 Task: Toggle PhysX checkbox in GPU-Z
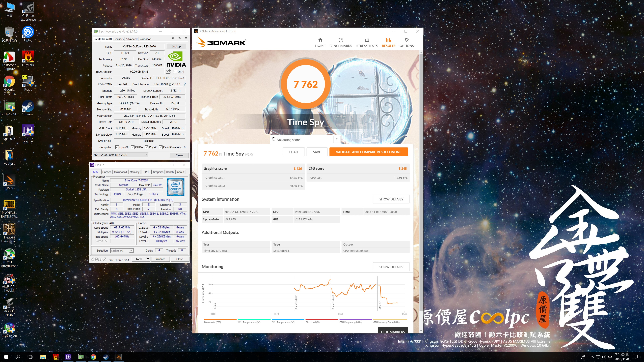pos(147,147)
